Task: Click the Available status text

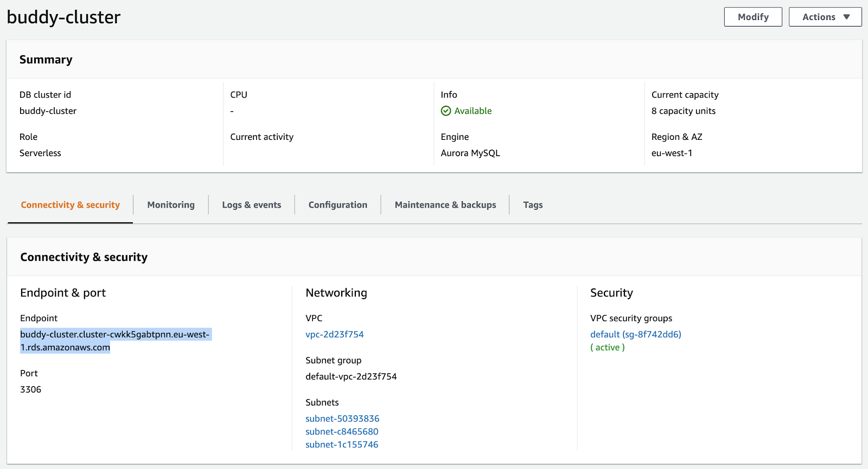Action: coord(473,111)
